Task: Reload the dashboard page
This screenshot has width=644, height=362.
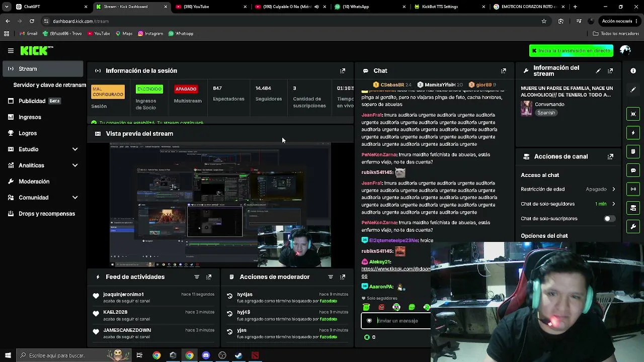Action: tap(32, 21)
